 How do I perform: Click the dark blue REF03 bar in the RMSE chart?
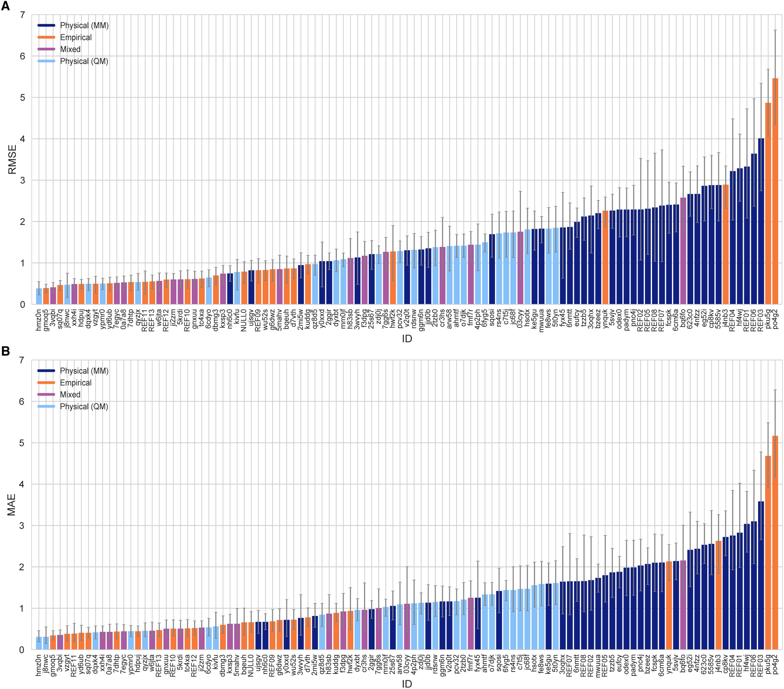761,221
